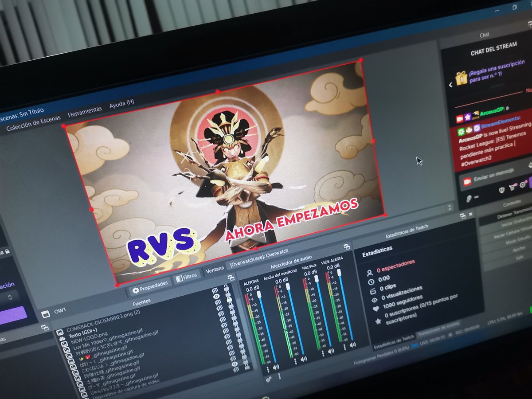Image resolution: width=532 pixels, height=399 pixels.
Task: Click the 0 espectadores viewer count
Action: 396,266
